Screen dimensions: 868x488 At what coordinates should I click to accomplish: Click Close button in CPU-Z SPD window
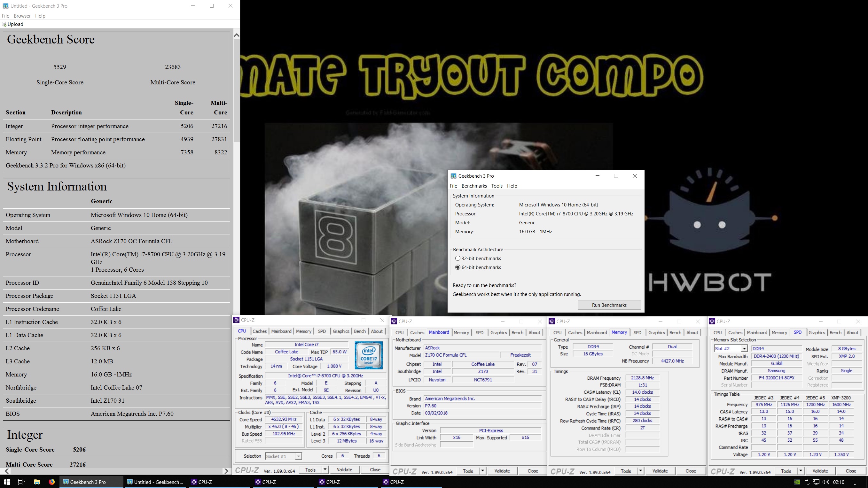pos(851,471)
